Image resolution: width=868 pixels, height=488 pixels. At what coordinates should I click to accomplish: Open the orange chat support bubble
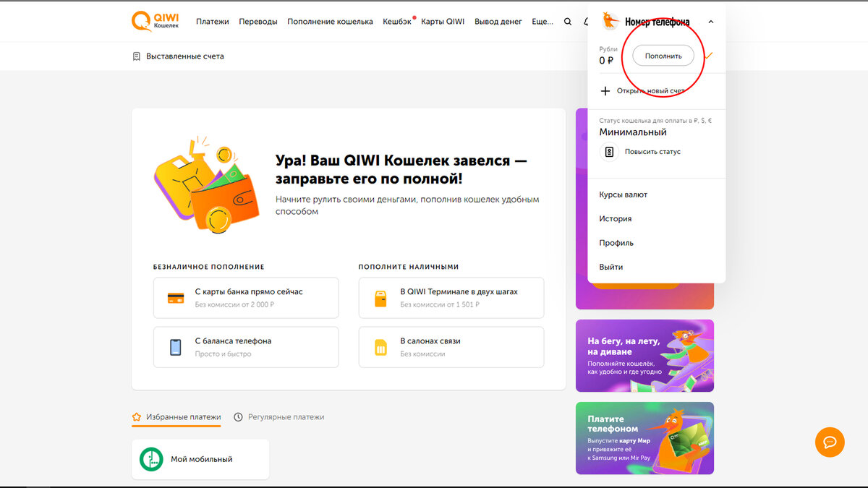click(830, 442)
